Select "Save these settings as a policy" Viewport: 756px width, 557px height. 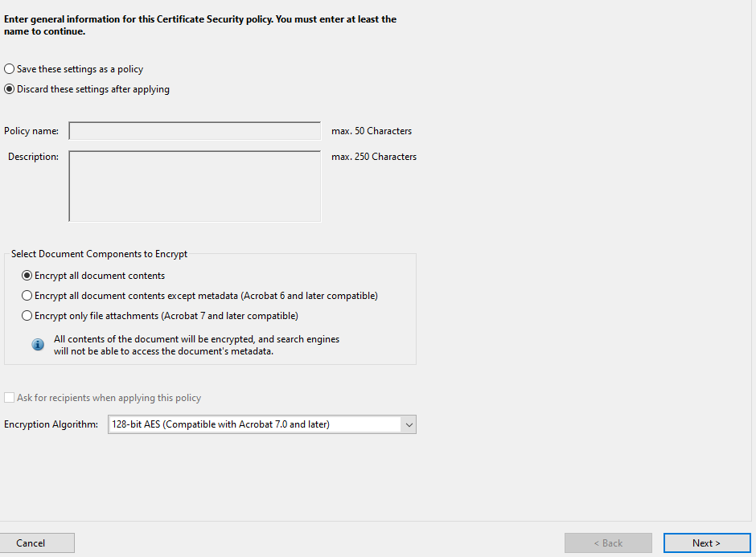10,69
